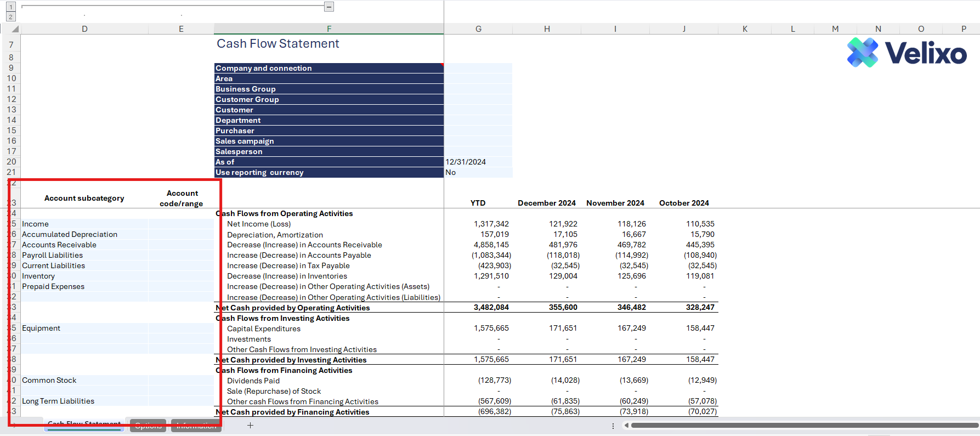Click the horizontal scrollbar left arrow
The height and width of the screenshot is (436, 980).
[x=626, y=426]
